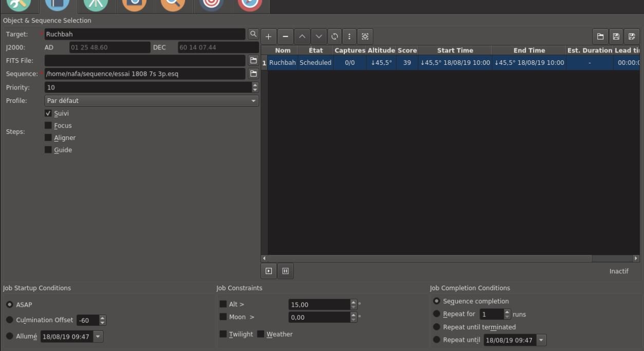Move the job down in the queue
The image size is (644, 351).
318,37
